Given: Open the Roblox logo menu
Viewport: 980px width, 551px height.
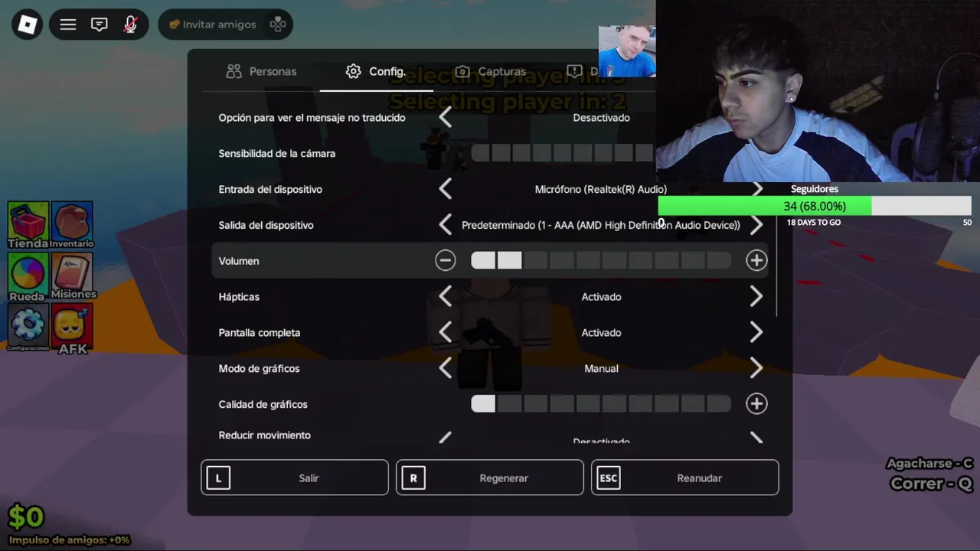Looking at the screenshot, I should [27, 24].
